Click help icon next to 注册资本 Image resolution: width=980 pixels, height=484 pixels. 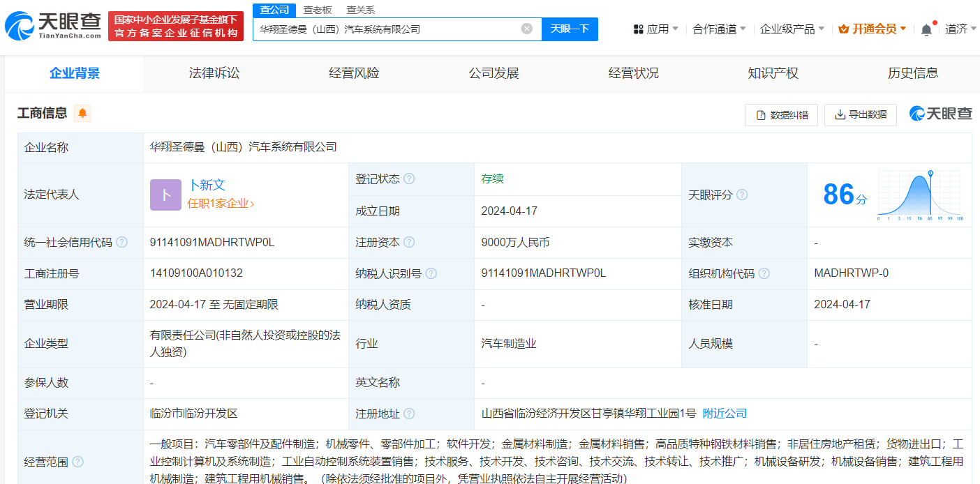coord(409,242)
